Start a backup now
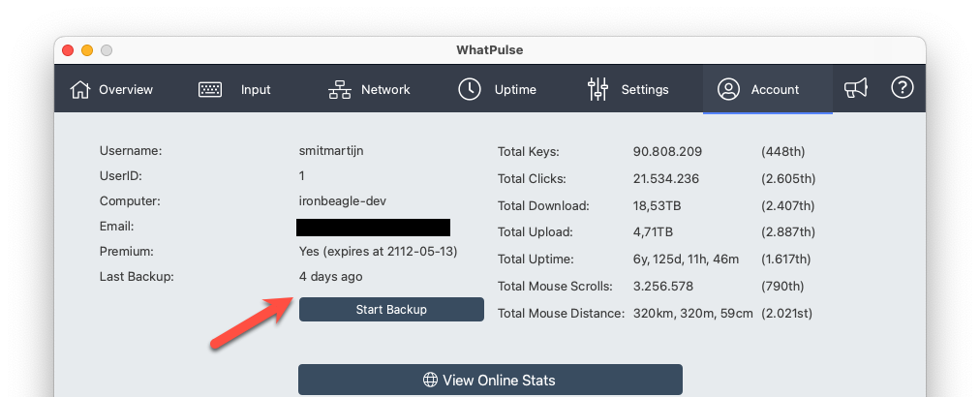The height and width of the screenshot is (397, 980). pyautogui.click(x=391, y=310)
